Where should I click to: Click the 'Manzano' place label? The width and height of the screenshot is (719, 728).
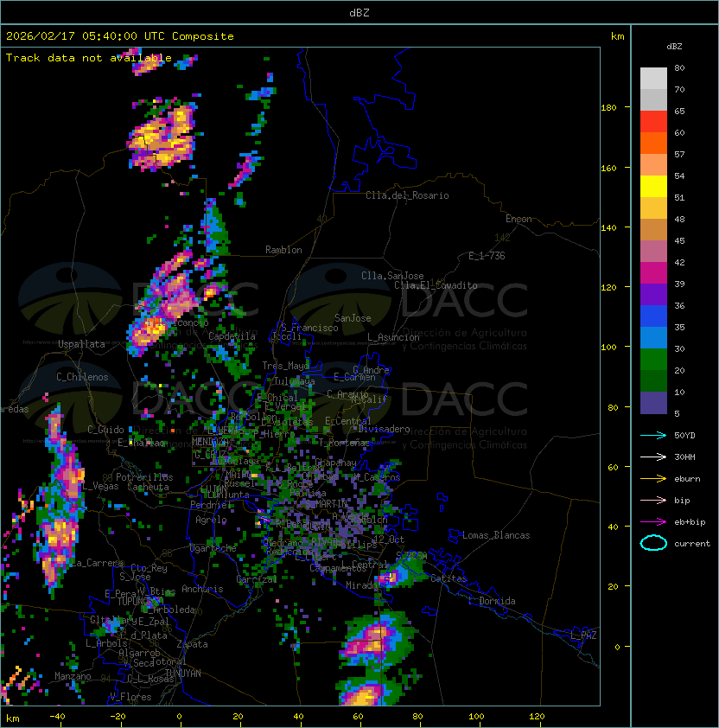73,676
